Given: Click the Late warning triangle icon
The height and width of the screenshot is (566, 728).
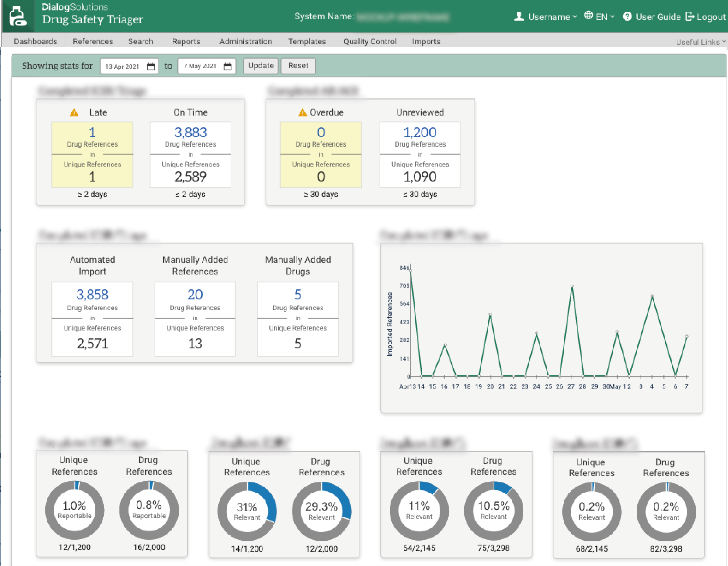Looking at the screenshot, I should 74,113.
